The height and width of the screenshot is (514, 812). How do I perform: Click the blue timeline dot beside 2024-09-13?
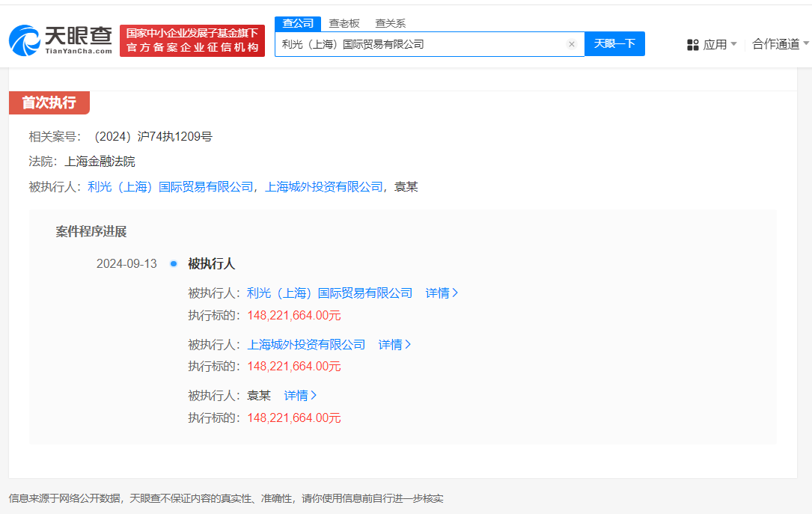173,264
